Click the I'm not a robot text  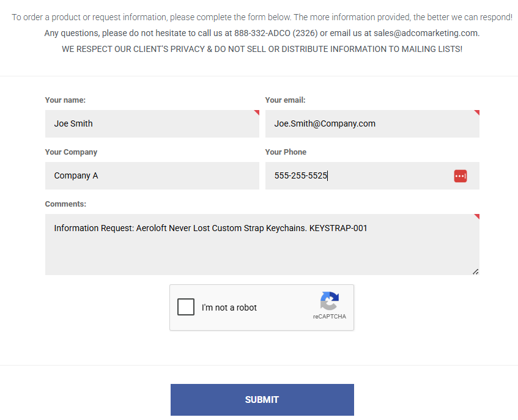coord(229,308)
